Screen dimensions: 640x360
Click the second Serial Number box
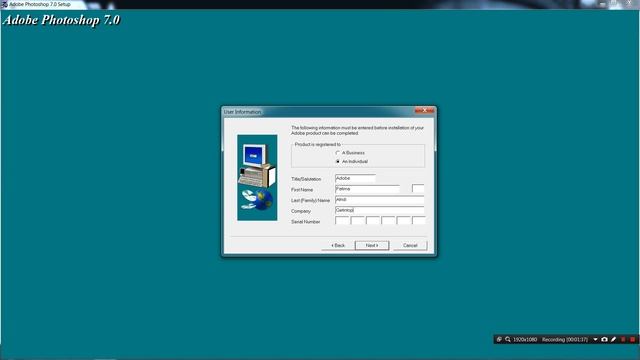(x=358, y=221)
